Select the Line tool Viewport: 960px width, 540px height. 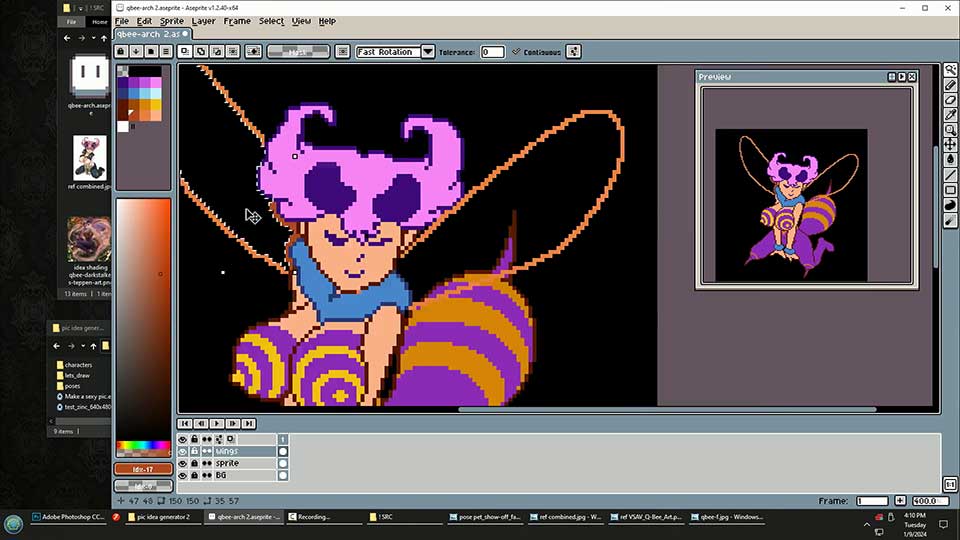(x=951, y=175)
